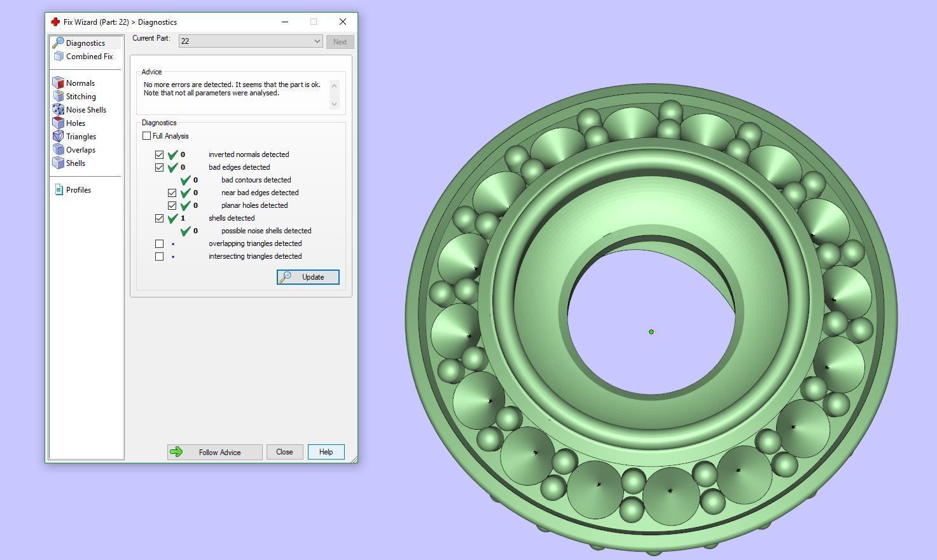Open the Combined Fix icon
Image resolution: width=937 pixels, height=560 pixels.
click(59, 56)
